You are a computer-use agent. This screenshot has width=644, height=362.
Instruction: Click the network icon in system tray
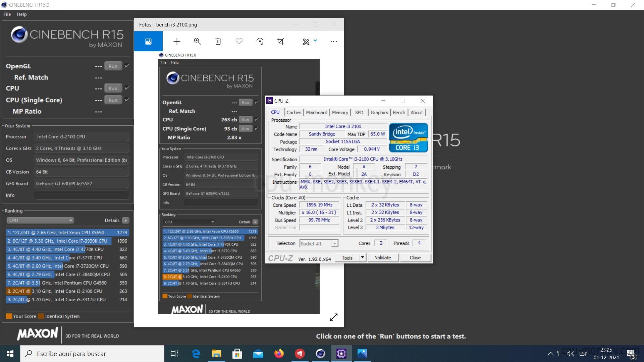[x=561, y=354]
